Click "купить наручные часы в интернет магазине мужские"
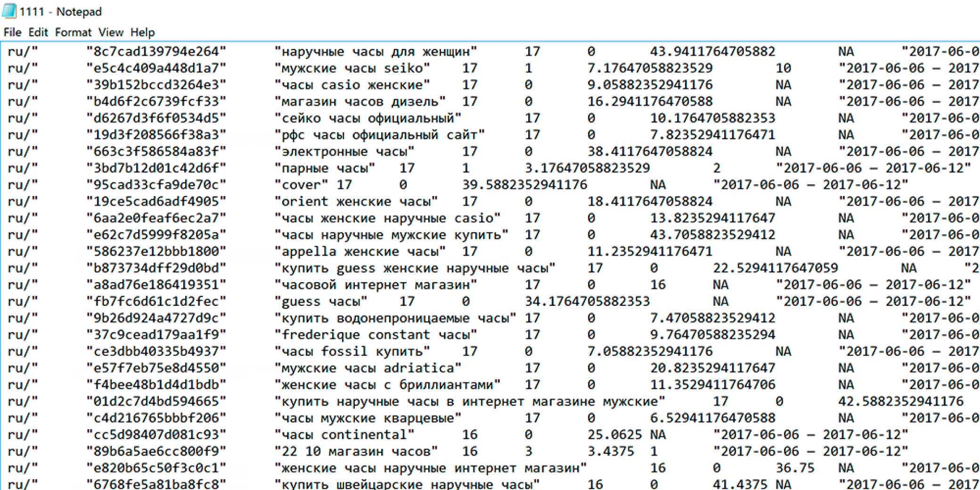 [470, 401]
